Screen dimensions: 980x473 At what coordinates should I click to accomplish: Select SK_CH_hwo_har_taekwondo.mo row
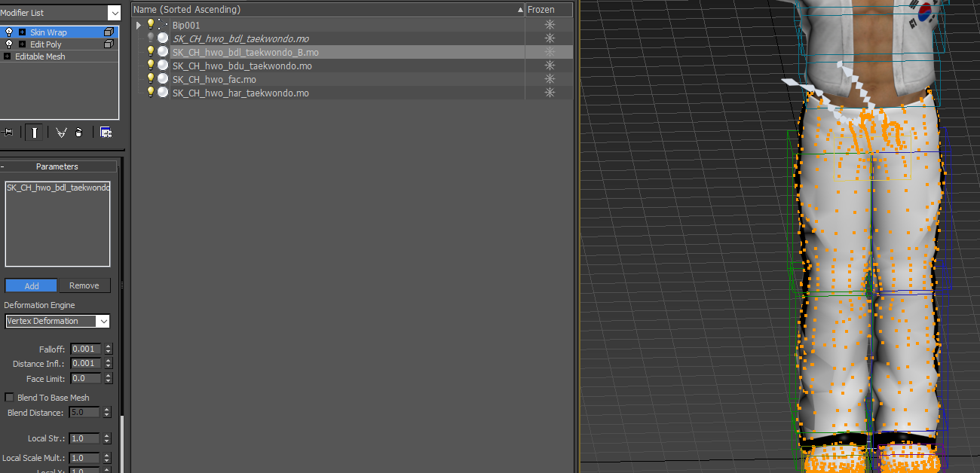[x=352, y=93]
